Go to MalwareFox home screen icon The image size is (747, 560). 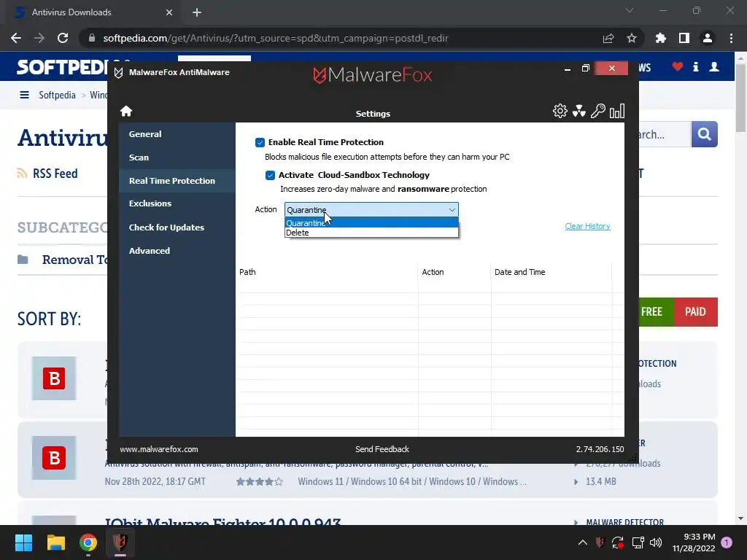[x=126, y=111]
